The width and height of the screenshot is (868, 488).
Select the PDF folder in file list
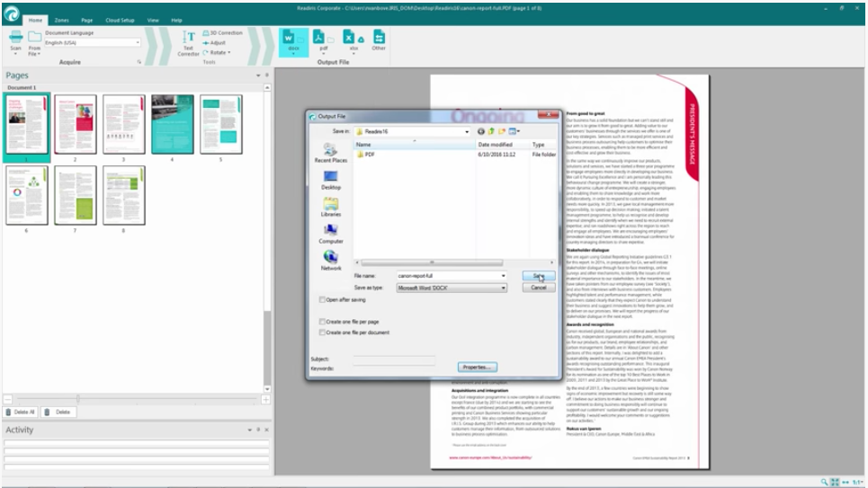tap(366, 155)
